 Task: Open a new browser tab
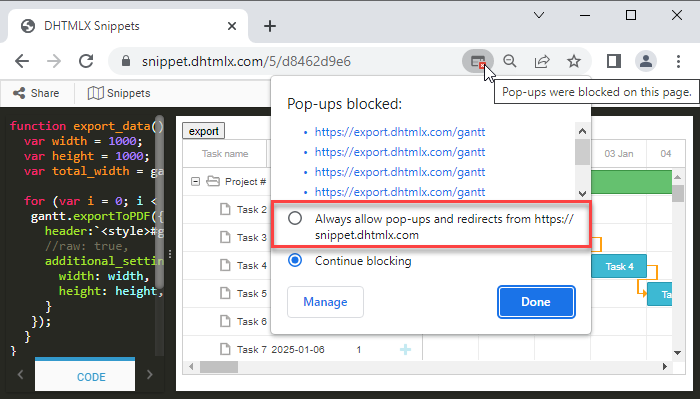(270, 26)
